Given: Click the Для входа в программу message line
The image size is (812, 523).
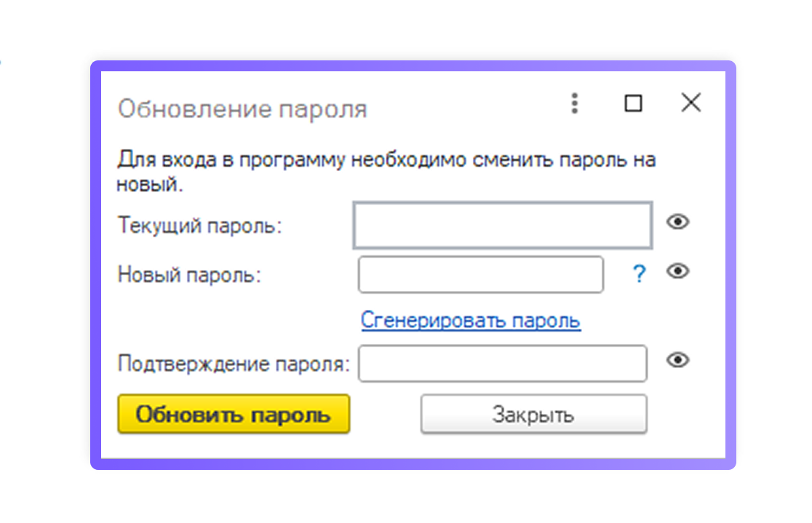Looking at the screenshot, I should coord(386,160).
